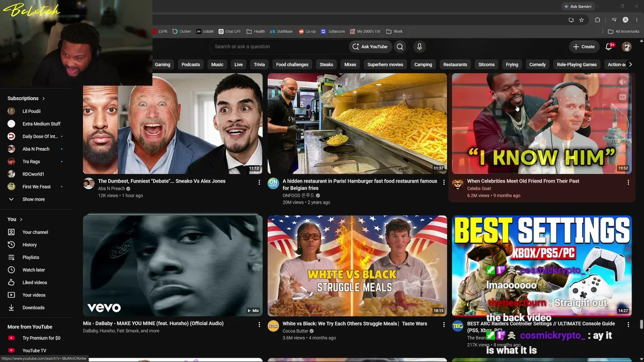Open more options for DaBaby Mix
This screenshot has width=644, height=362.
pos(259,325)
